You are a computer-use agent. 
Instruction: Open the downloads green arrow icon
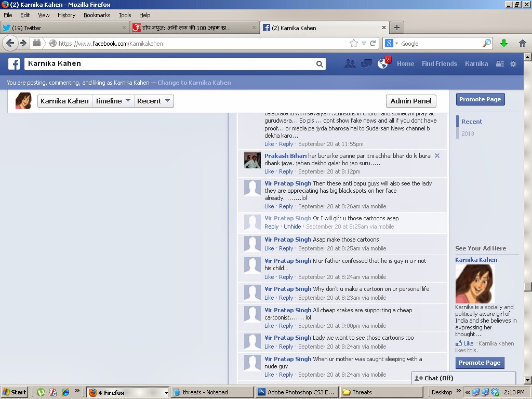coord(504,43)
